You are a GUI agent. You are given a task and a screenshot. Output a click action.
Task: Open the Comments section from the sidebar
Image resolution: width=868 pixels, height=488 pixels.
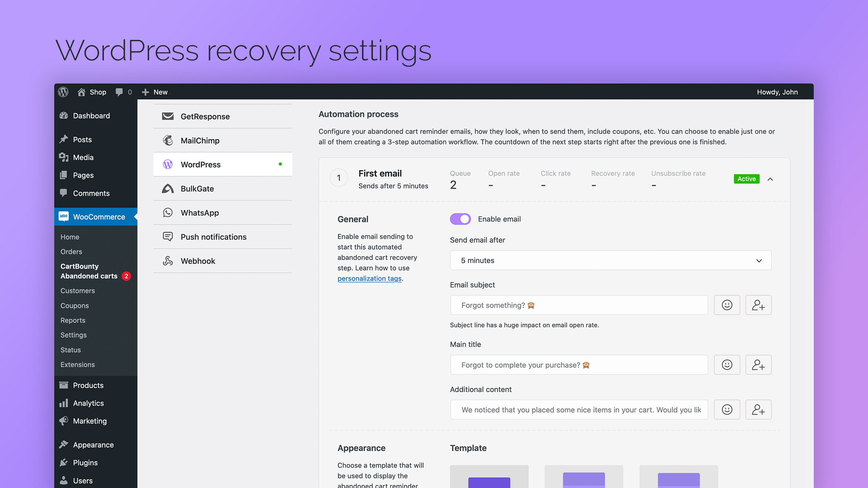click(x=91, y=193)
